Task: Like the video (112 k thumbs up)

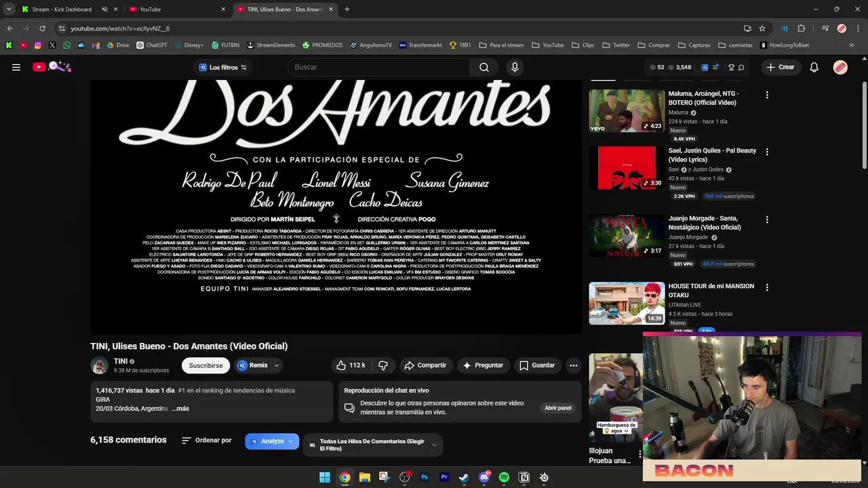Action: pyautogui.click(x=351, y=365)
